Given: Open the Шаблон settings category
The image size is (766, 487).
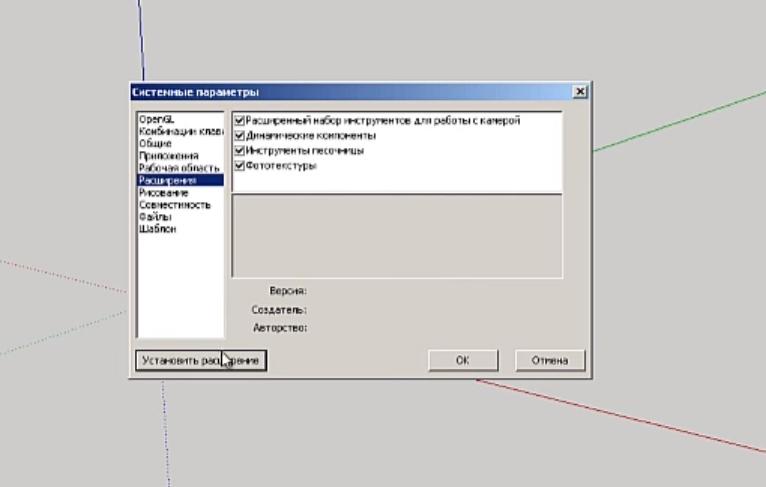Looking at the screenshot, I should tap(158, 229).
